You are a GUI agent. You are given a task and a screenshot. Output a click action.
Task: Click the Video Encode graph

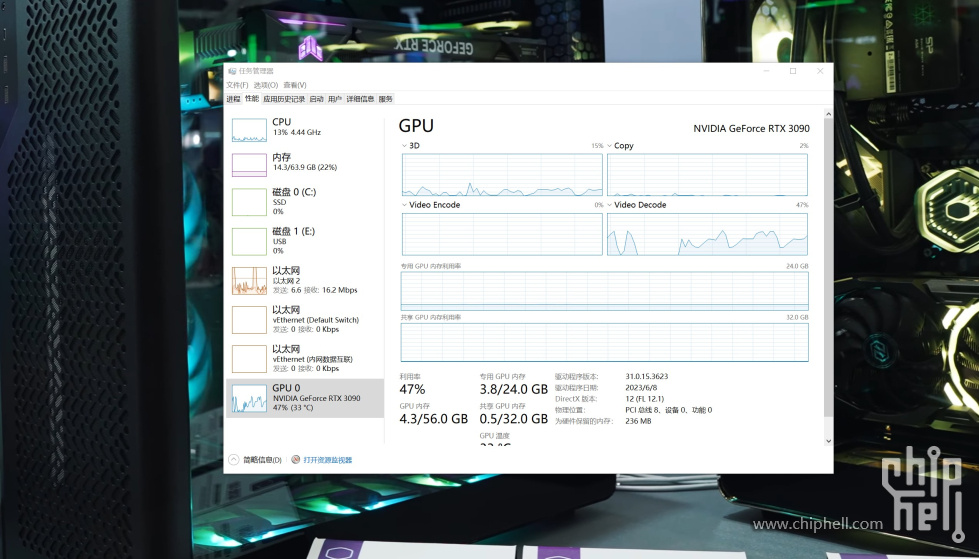pyautogui.click(x=502, y=234)
